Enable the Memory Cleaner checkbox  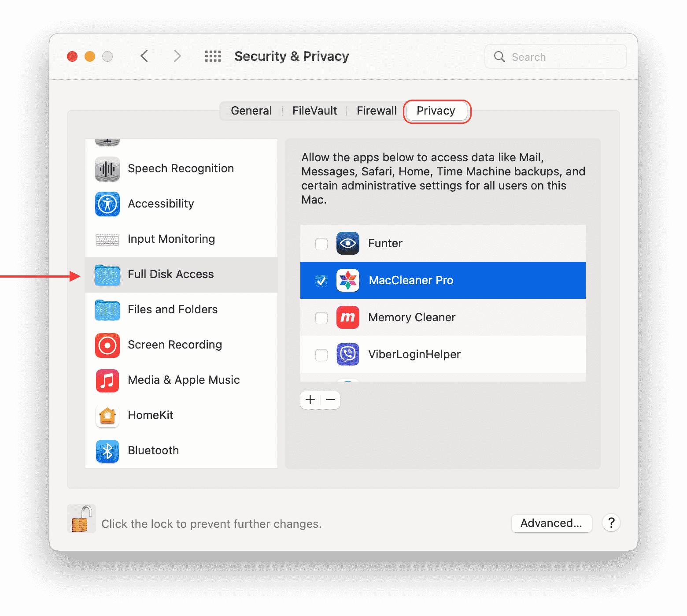point(321,318)
